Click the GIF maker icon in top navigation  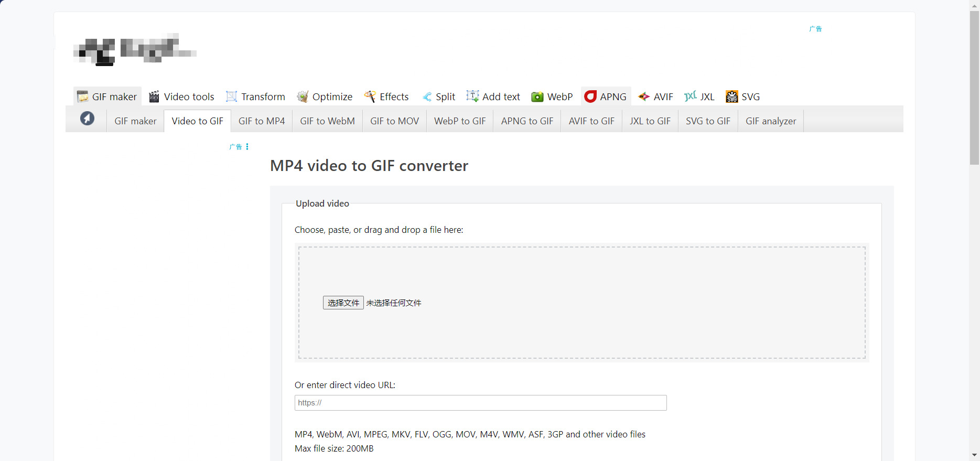click(83, 97)
